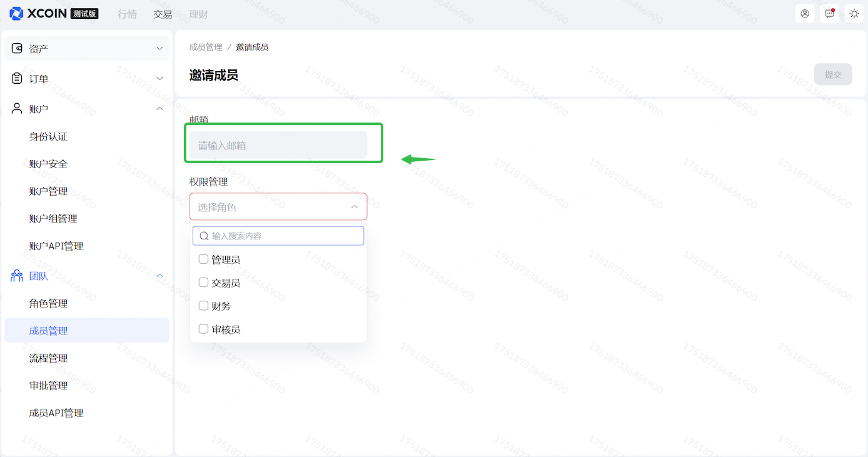Viewport: 868px width, 457px height.
Task: Open the user profile icon
Action: [805, 14]
